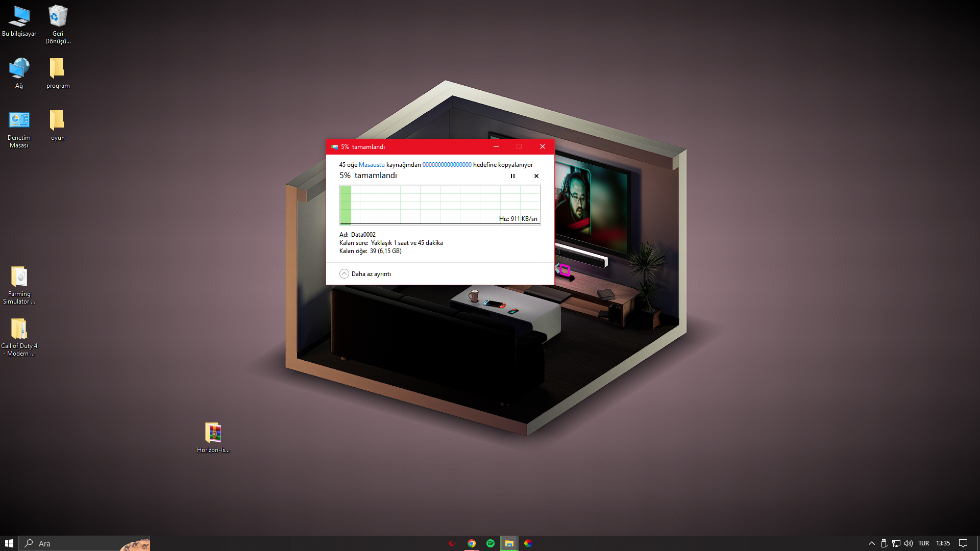Collapse details via 'Daha az ayrıntı'
The width and height of the screenshot is (980, 551).
(365, 274)
